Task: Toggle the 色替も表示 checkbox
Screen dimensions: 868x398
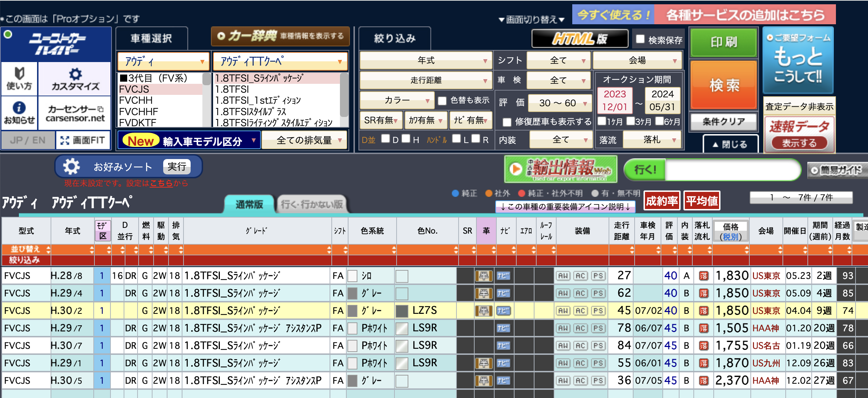Action: click(x=442, y=101)
